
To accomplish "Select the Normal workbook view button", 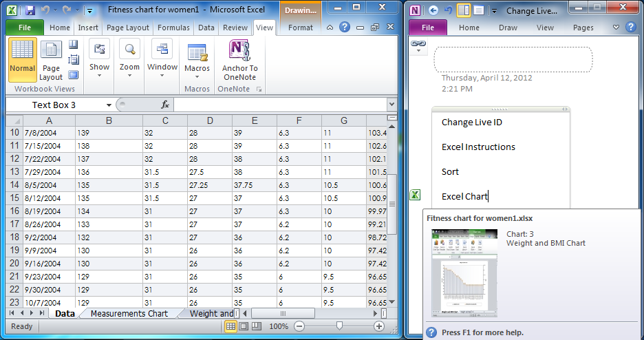I will (23, 60).
